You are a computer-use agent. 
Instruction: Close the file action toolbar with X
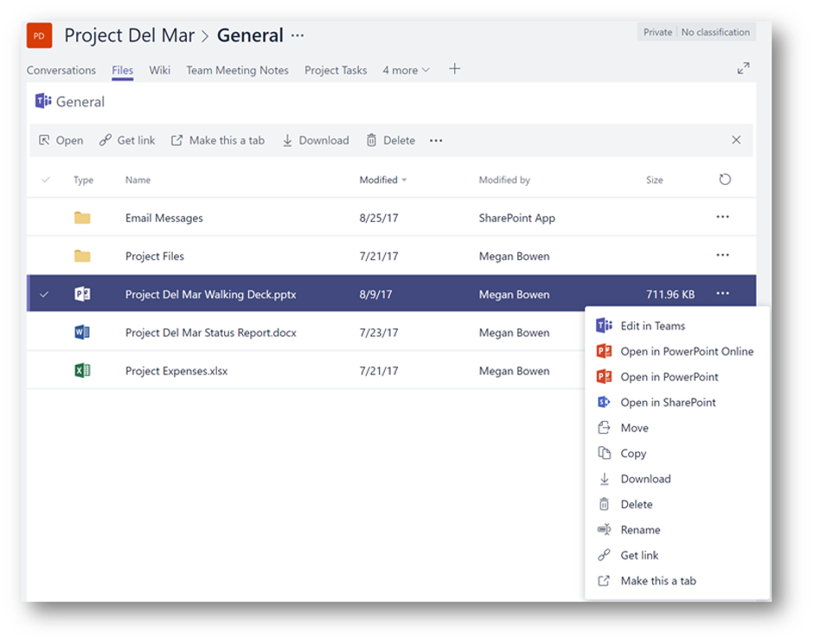[736, 140]
